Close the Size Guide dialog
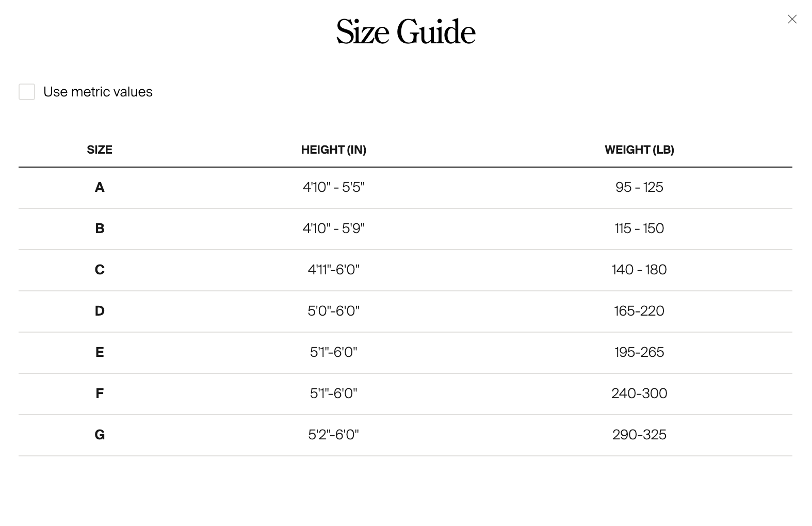The height and width of the screenshot is (526, 812). tap(792, 19)
